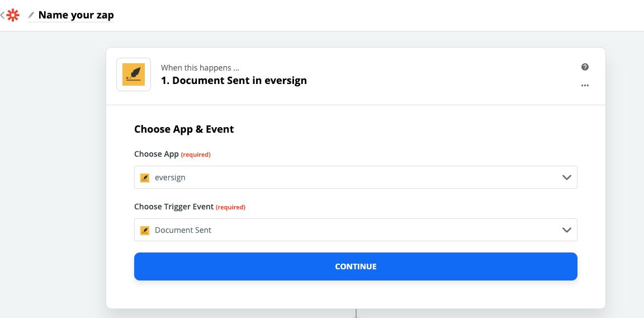Viewport: 644px width, 318px height.
Task: Click the back chevron beside Zapier logo
Action: pos(2,16)
